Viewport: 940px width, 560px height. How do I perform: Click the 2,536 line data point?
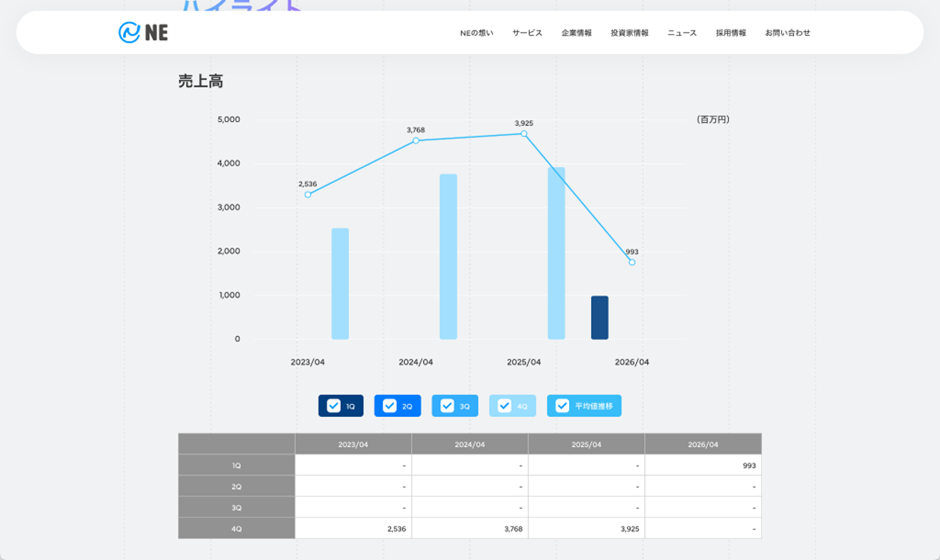pyautogui.click(x=308, y=194)
